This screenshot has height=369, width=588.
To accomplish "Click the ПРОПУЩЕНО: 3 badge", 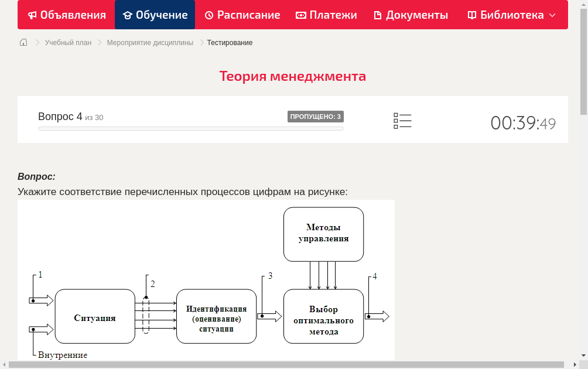I will pos(316,116).
